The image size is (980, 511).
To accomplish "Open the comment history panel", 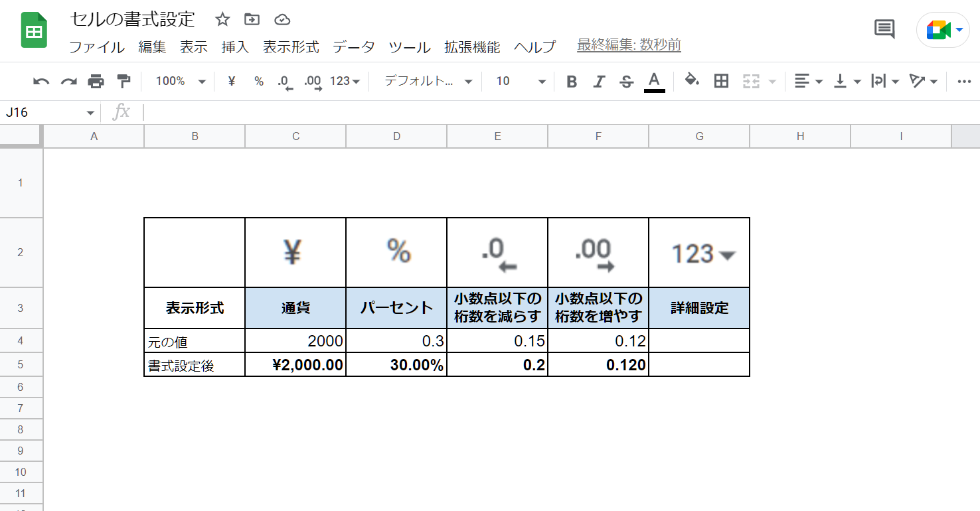I will 884,29.
